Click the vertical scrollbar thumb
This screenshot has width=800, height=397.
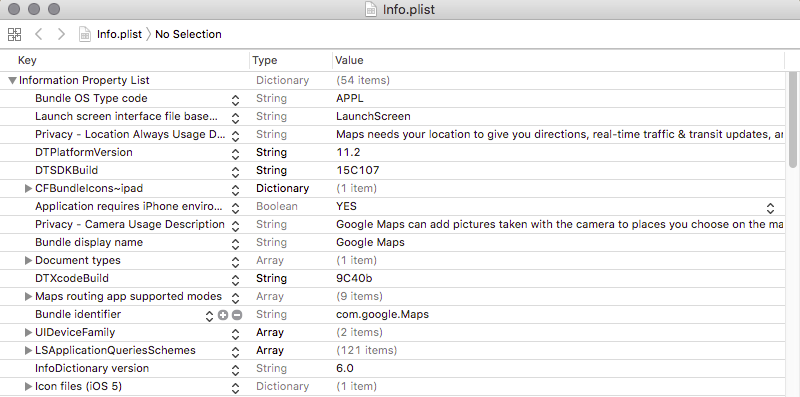[x=792, y=120]
